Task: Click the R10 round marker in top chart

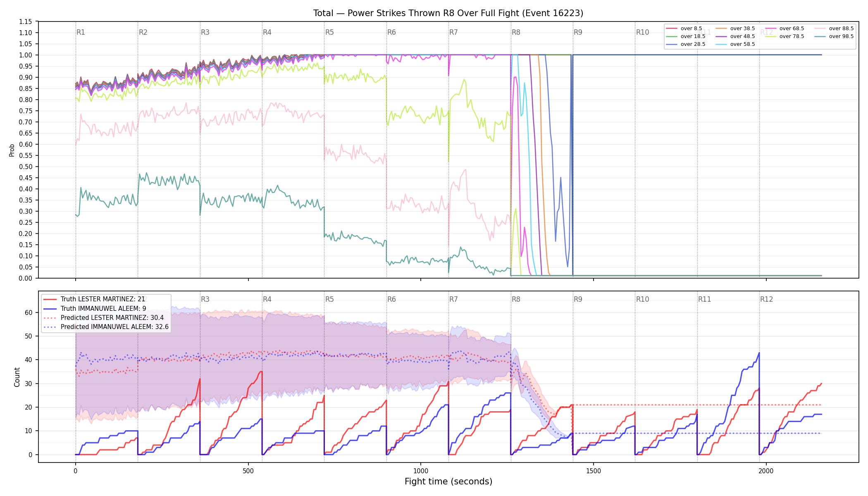Action: point(642,32)
